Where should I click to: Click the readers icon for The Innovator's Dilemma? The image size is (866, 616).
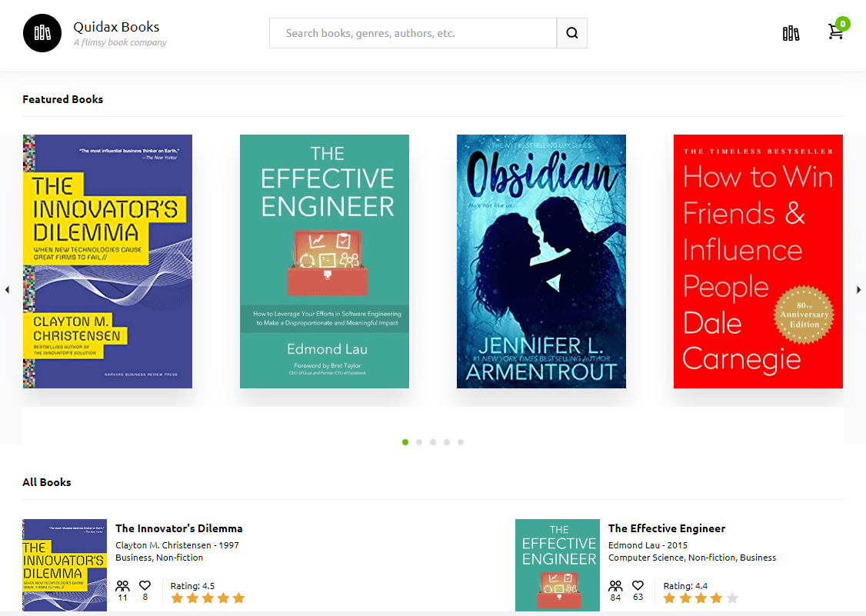(x=122, y=585)
